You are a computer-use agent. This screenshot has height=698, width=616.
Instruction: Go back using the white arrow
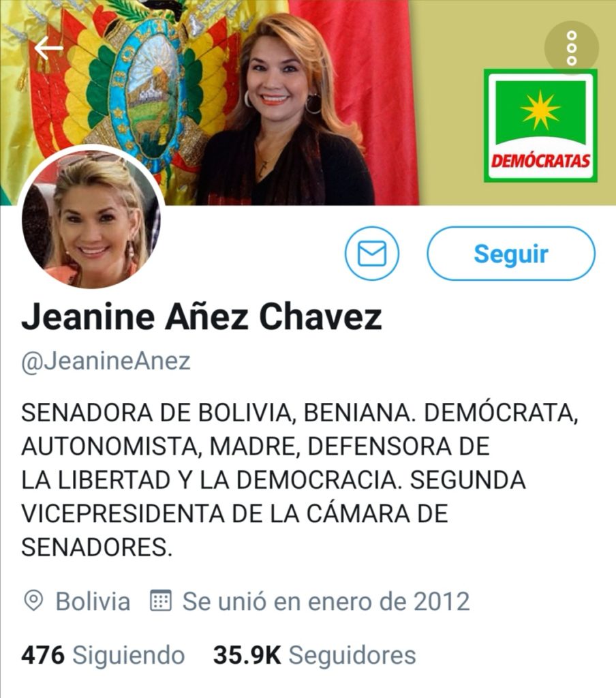tap(49, 48)
